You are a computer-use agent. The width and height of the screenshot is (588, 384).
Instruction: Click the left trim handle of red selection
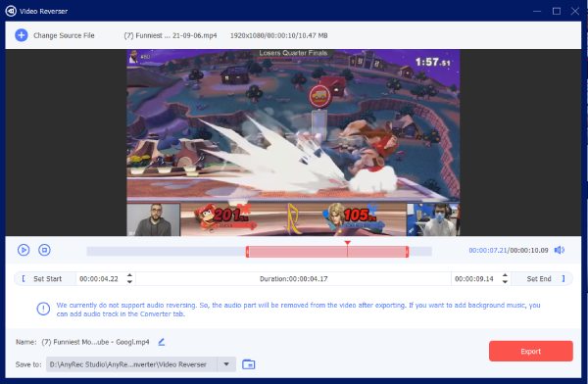coord(248,252)
